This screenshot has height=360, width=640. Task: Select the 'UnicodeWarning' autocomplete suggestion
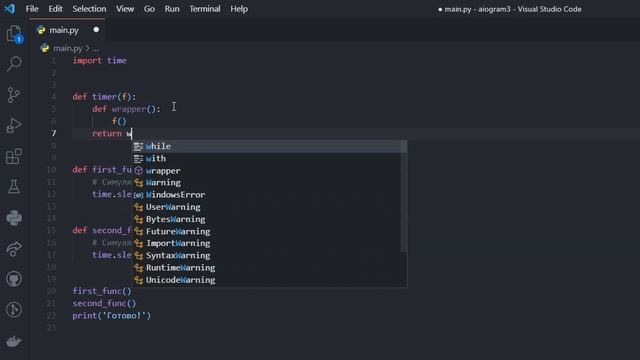click(267, 280)
